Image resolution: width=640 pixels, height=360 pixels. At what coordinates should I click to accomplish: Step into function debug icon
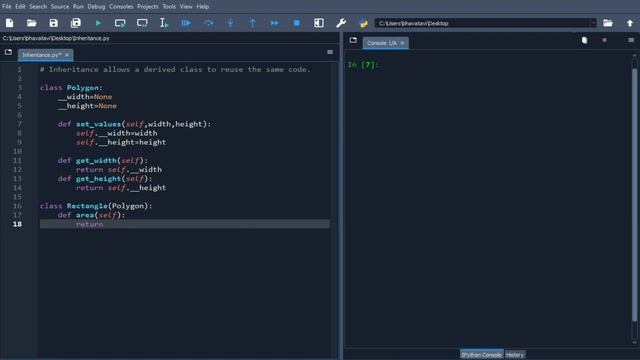pyautogui.click(x=230, y=23)
